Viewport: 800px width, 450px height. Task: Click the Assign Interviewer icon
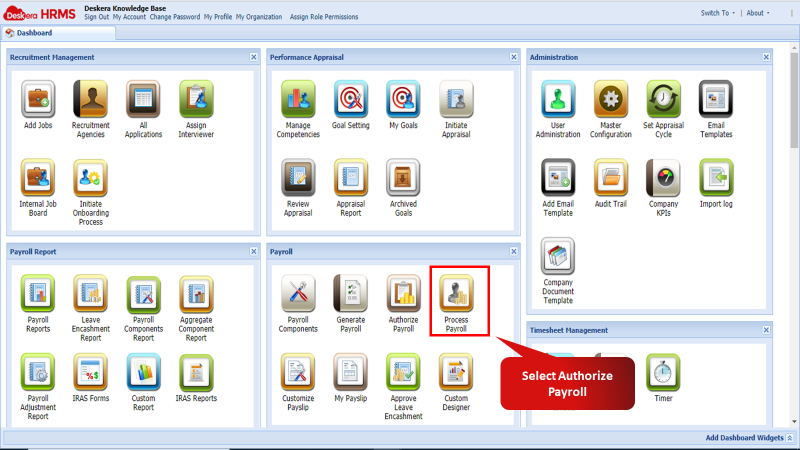pyautogui.click(x=196, y=99)
